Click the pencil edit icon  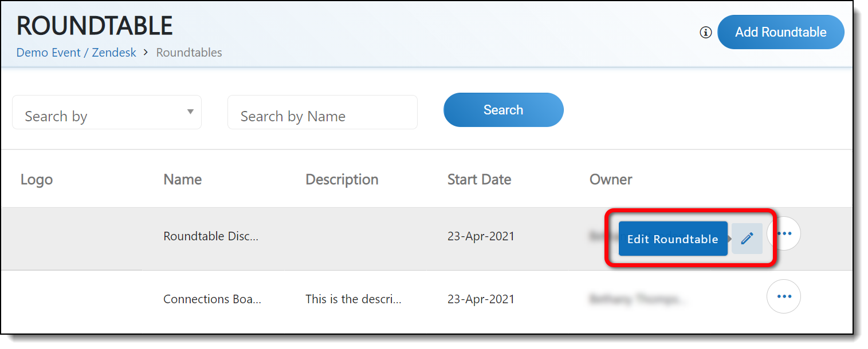[x=747, y=239]
